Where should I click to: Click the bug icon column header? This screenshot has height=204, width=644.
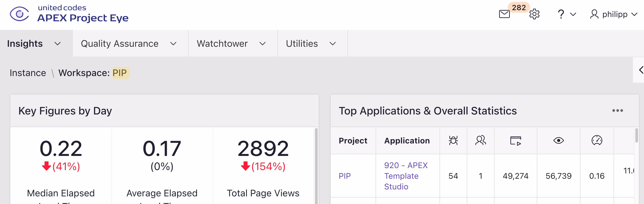coord(453,140)
